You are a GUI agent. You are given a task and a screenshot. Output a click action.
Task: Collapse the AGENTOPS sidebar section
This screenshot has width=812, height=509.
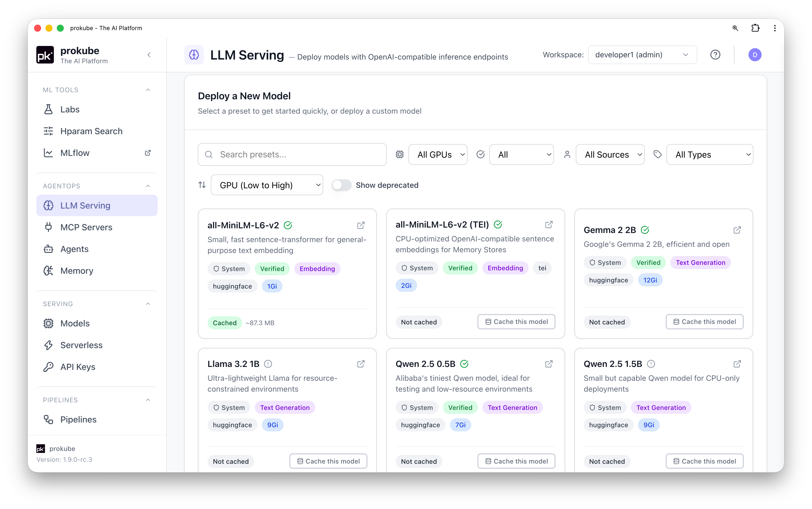[x=148, y=186]
